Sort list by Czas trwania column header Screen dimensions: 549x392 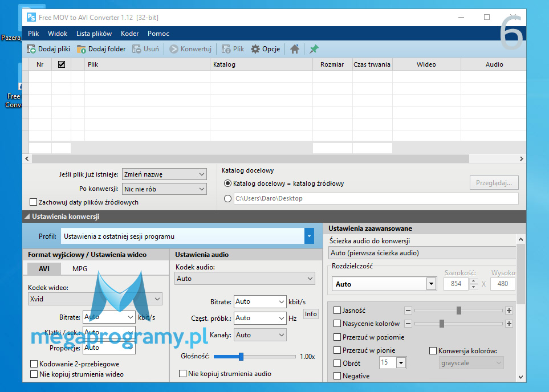click(372, 64)
